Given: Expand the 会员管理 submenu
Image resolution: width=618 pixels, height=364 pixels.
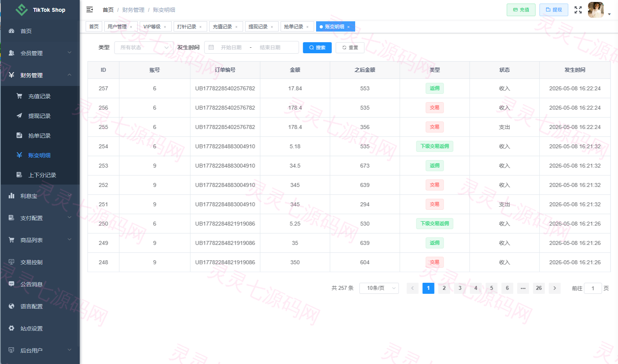Looking at the screenshot, I should click(69, 53).
